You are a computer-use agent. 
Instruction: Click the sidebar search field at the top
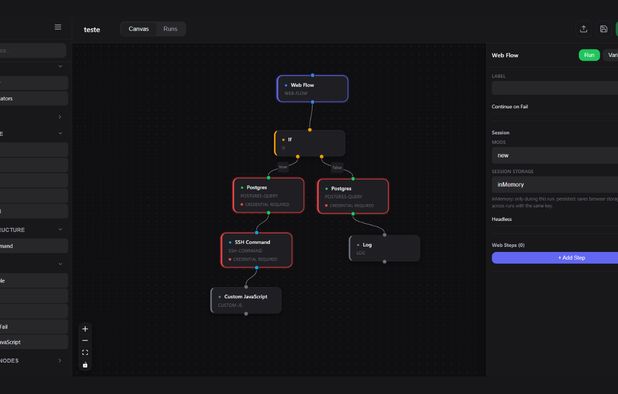click(32, 50)
